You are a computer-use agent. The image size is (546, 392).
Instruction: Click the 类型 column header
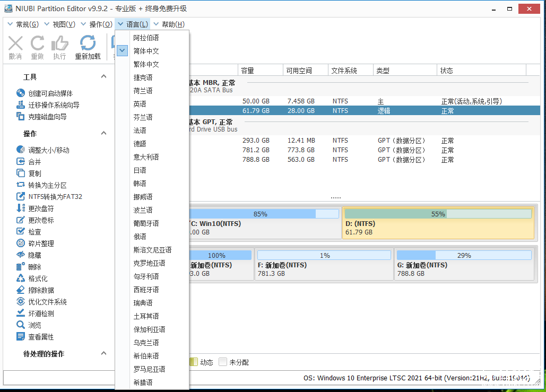pyautogui.click(x=405, y=71)
